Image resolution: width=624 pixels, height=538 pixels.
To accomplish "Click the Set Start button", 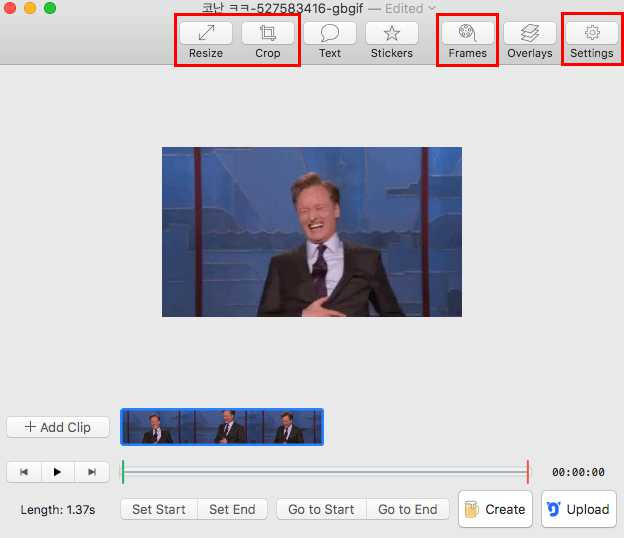I will point(159,509).
